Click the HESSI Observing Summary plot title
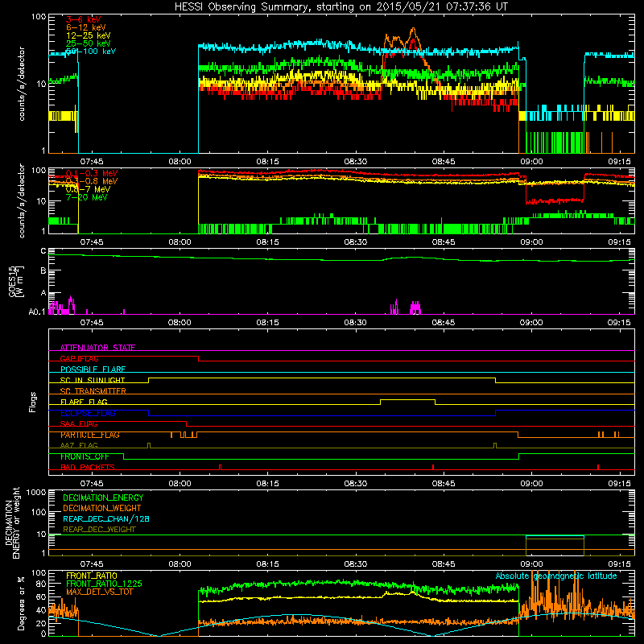Image resolution: width=644 pixels, height=644 pixels. tap(341, 6)
